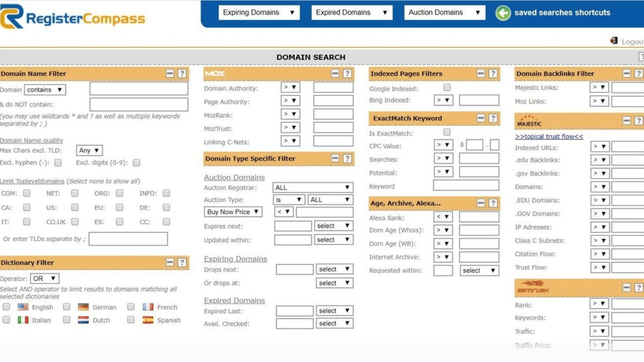The width and height of the screenshot is (644, 362).
Task: Check the Is ExactMatch checkbox
Action: pos(447,132)
